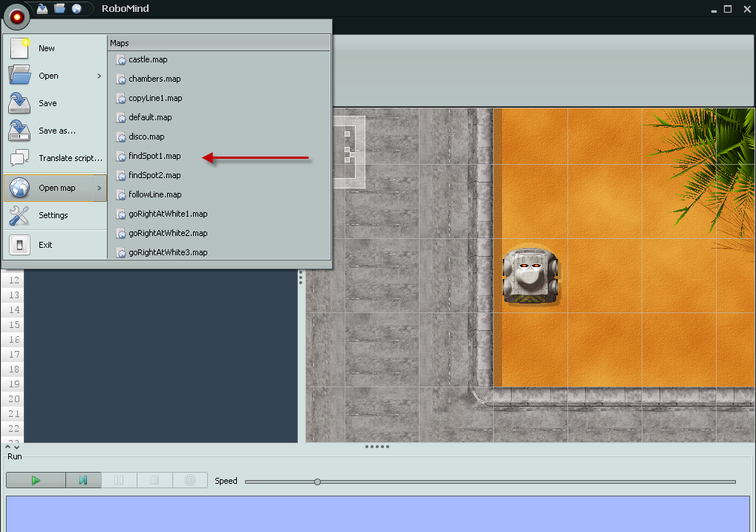This screenshot has width=756, height=532.
Task: Click the vertical splitter dots beside editor
Action: click(301, 277)
